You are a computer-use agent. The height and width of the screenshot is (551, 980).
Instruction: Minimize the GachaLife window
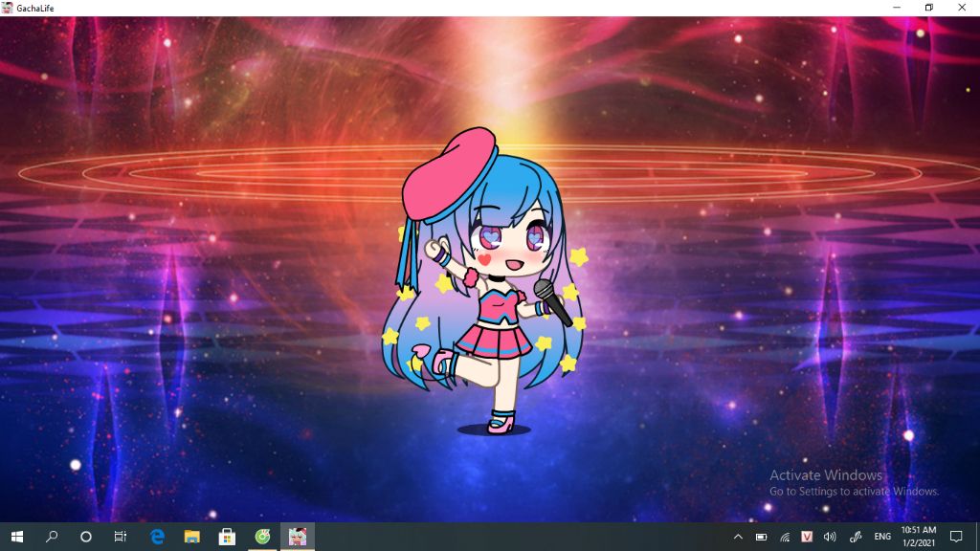point(897,8)
